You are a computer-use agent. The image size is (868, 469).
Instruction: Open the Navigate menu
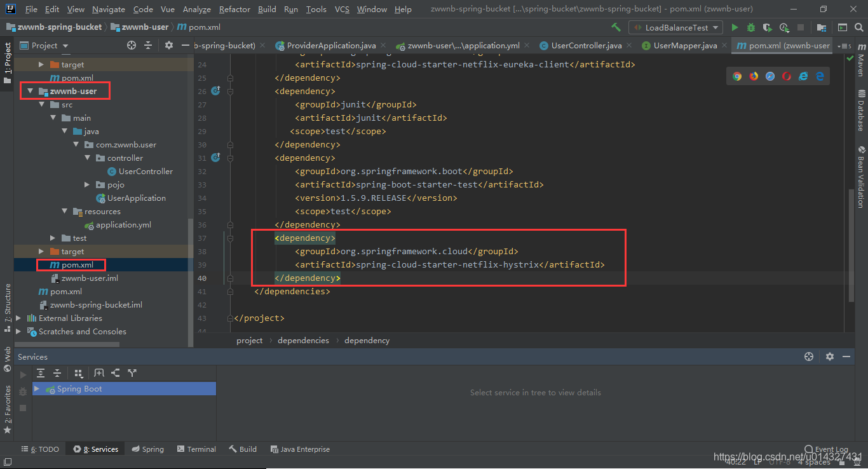(x=109, y=9)
